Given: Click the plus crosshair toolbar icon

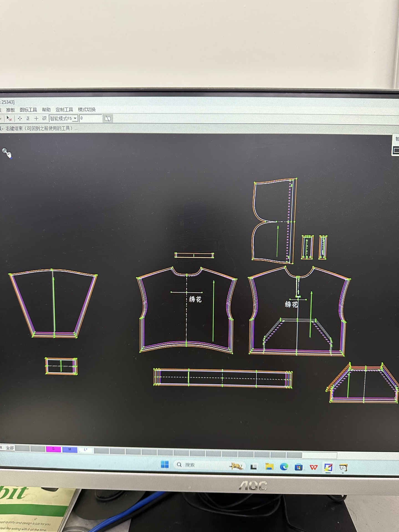Looking at the screenshot, I should tap(36, 119).
